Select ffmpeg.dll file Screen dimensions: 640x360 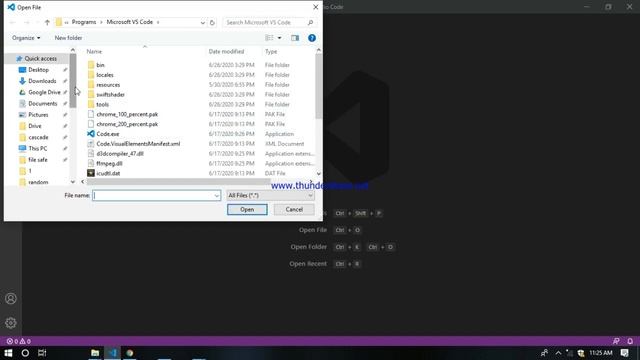(x=109, y=163)
